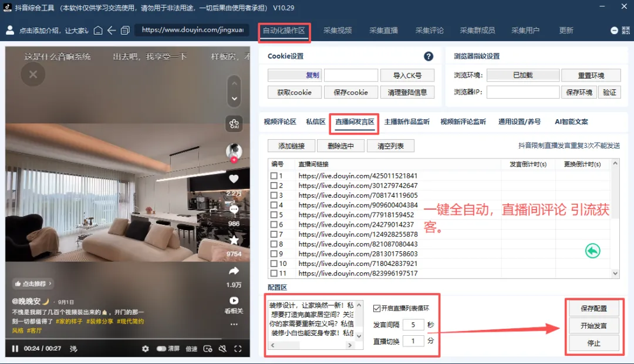Open the playback settings gear in the video player
Viewport: 634px width, 364px height.
click(144, 349)
